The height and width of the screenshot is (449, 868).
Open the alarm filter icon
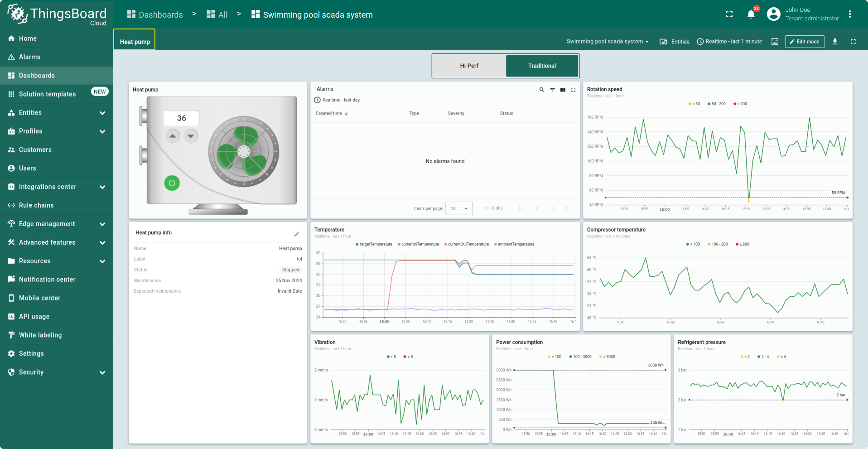tap(552, 90)
